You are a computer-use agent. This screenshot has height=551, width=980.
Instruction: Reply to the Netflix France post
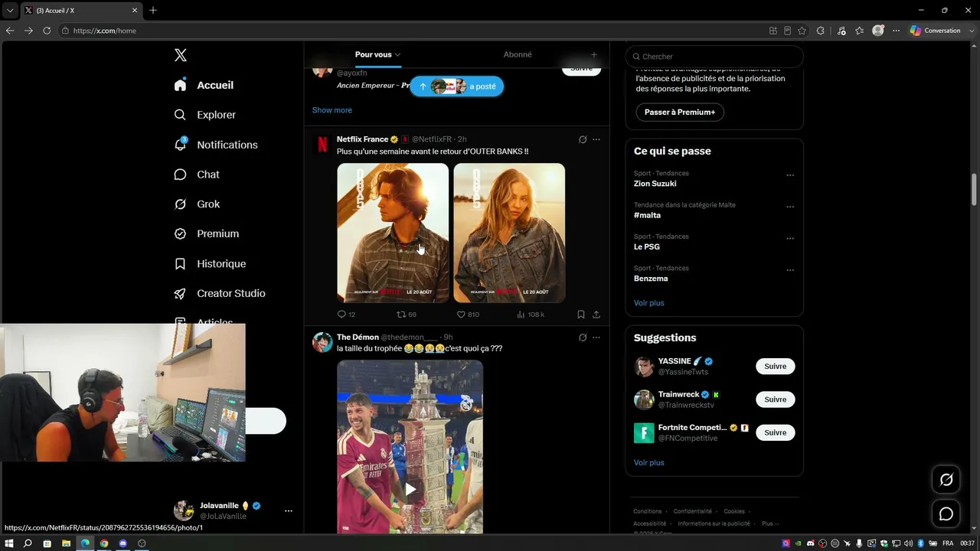(346, 315)
